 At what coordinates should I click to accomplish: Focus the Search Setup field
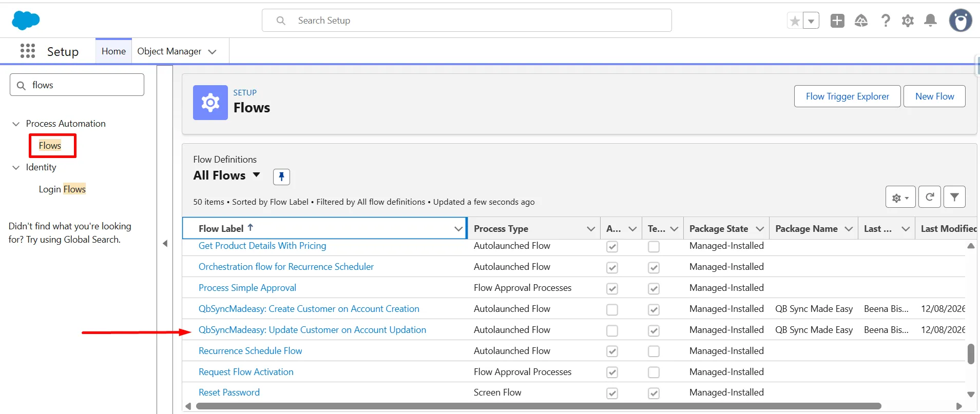pyautogui.click(x=467, y=21)
